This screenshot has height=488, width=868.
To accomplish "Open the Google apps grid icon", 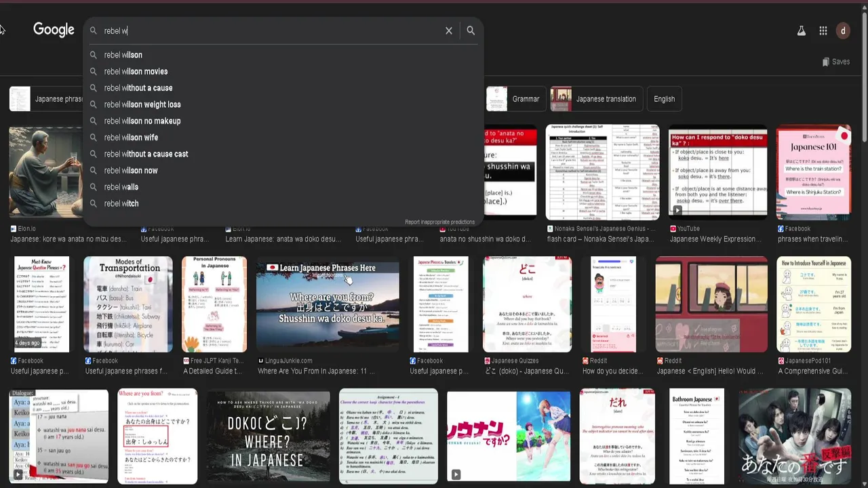I will (x=823, y=30).
